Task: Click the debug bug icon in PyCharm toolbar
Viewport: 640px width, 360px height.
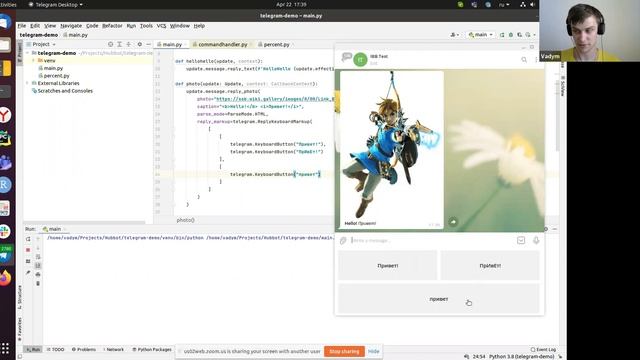Action: pyautogui.click(x=511, y=35)
